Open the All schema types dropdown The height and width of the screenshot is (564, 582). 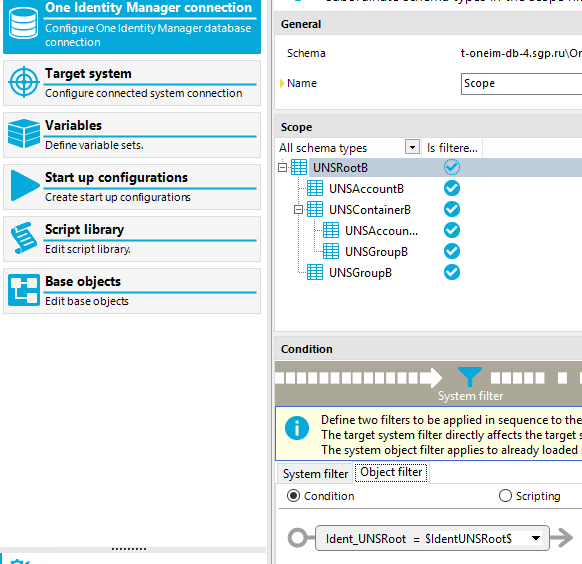[412, 147]
